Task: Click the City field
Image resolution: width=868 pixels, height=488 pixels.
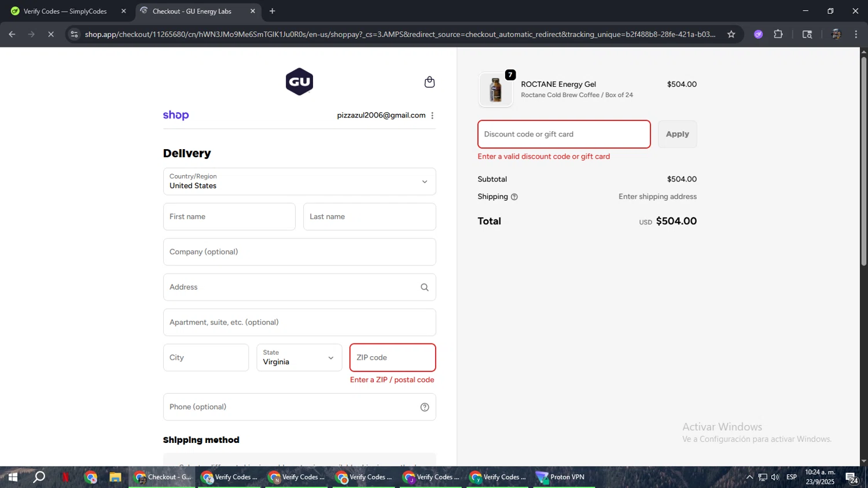Action: (x=206, y=358)
